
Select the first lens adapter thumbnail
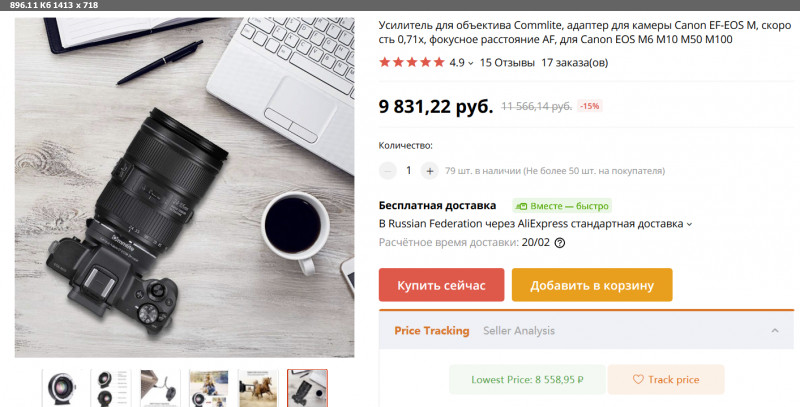coord(62,387)
